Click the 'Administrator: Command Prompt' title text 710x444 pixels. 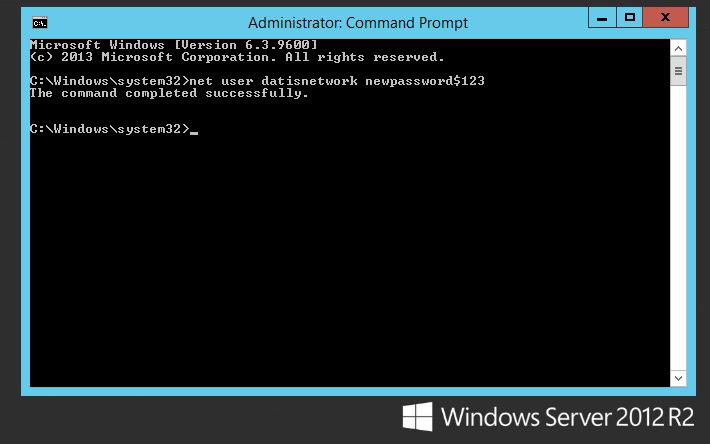[x=358, y=23]
